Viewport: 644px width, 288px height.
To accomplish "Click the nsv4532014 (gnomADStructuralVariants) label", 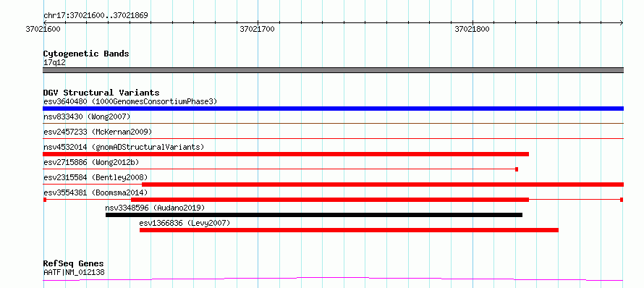I will [x=124, y=147].
